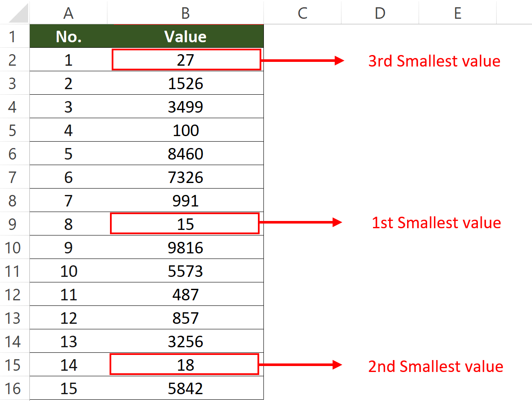Select column header B

coord(185,13)
